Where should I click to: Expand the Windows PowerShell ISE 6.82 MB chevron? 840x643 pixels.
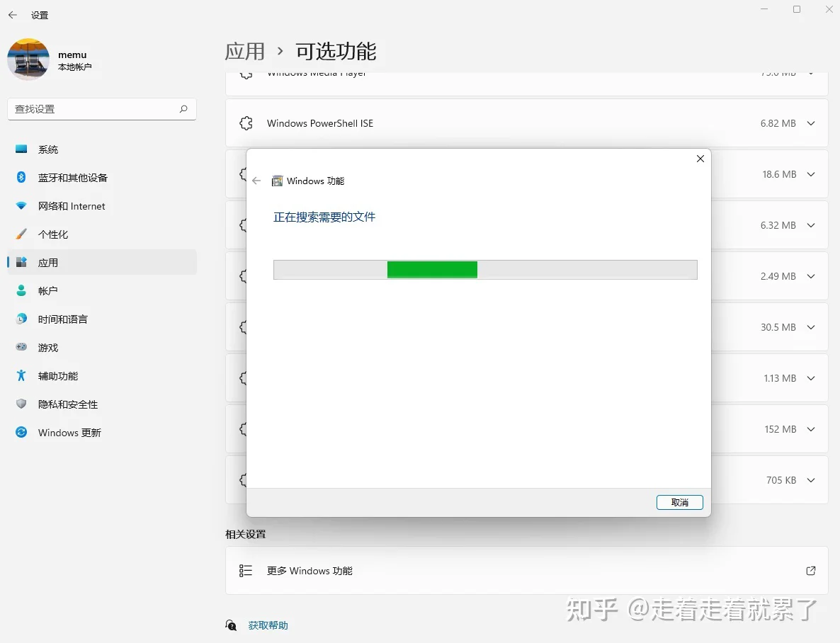point(811,123)
